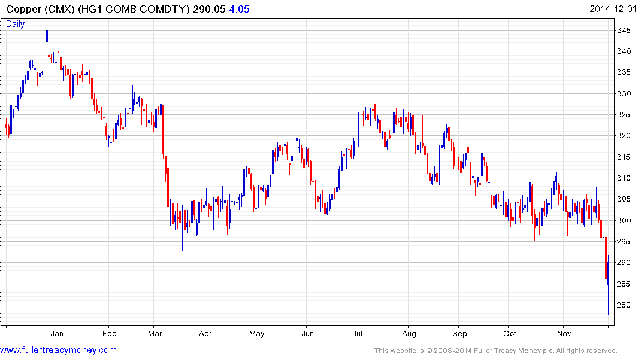Click the Nov label on the x-axis
This screenshot has height=359, width=644.
pos(564,333)
